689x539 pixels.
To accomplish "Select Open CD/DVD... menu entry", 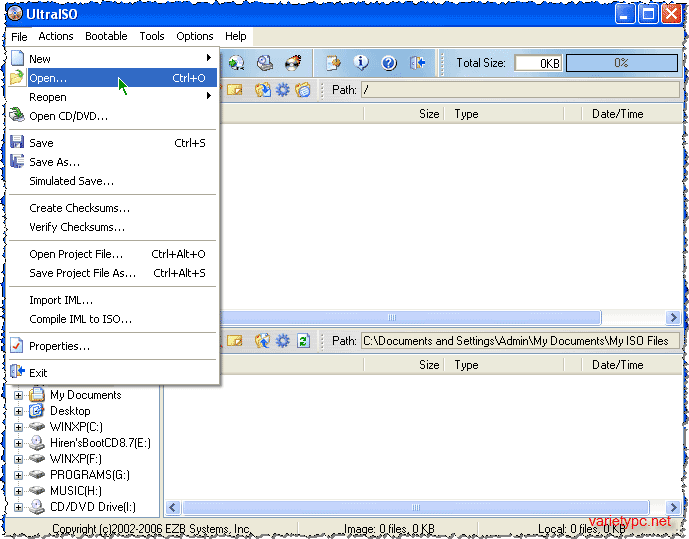I will [x=113, y=116].
